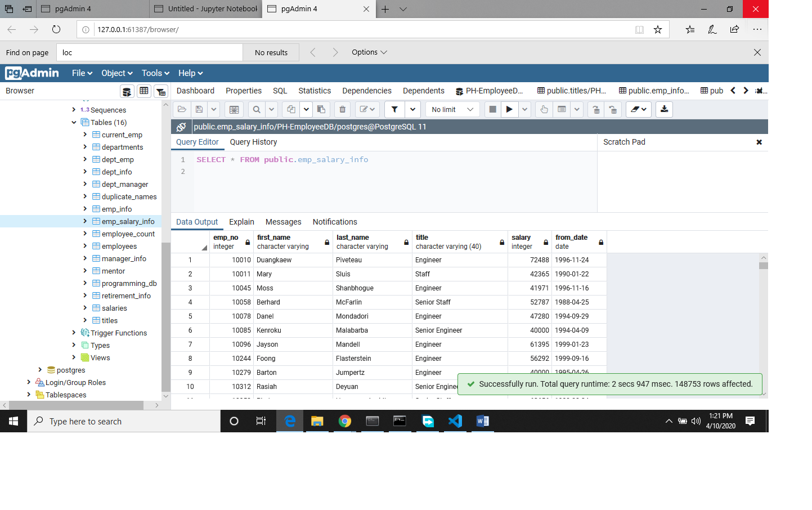
Task: Open the Tools menu
Action: pos(155,73)
